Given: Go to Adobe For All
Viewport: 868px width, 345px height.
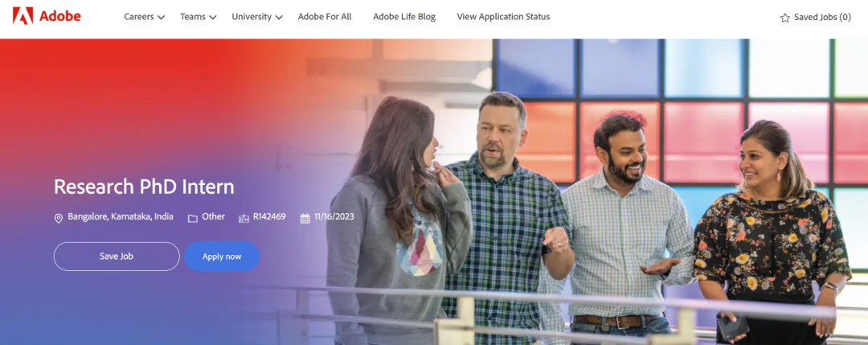Looking at the screenshot, I should tap(325, 17).
